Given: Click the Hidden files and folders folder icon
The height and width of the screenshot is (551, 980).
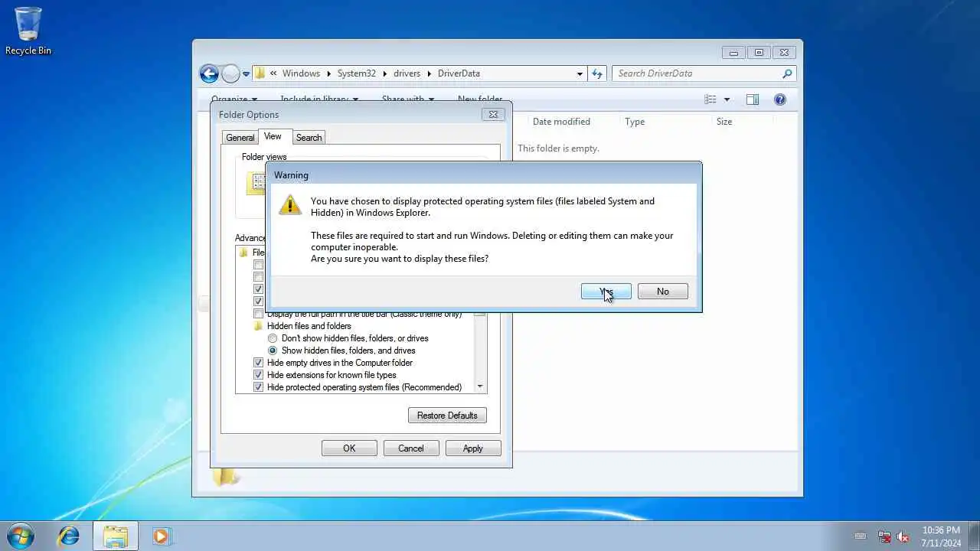Looking at the screenshot, I should pos(259,326).
